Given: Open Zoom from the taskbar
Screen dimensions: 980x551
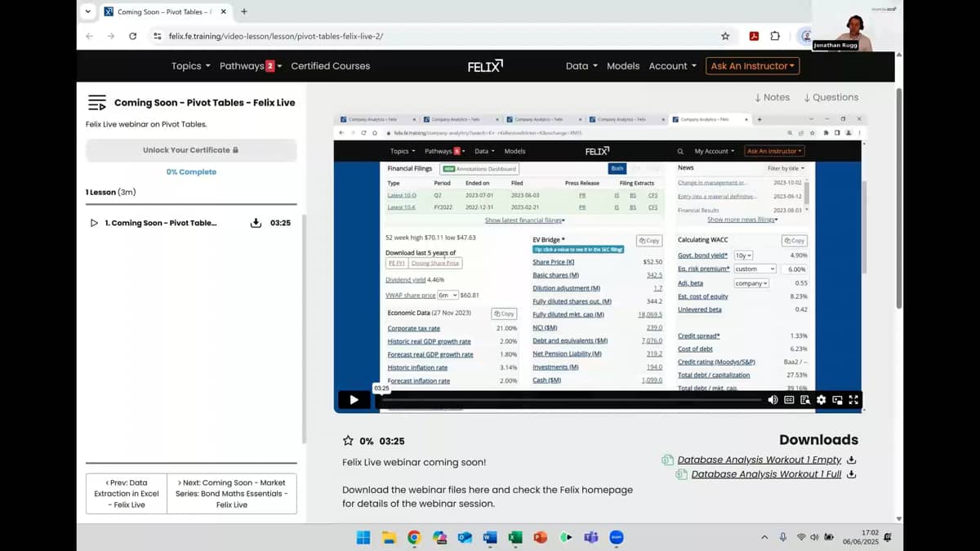Looking at the screenshot, I should pos(617,537).
